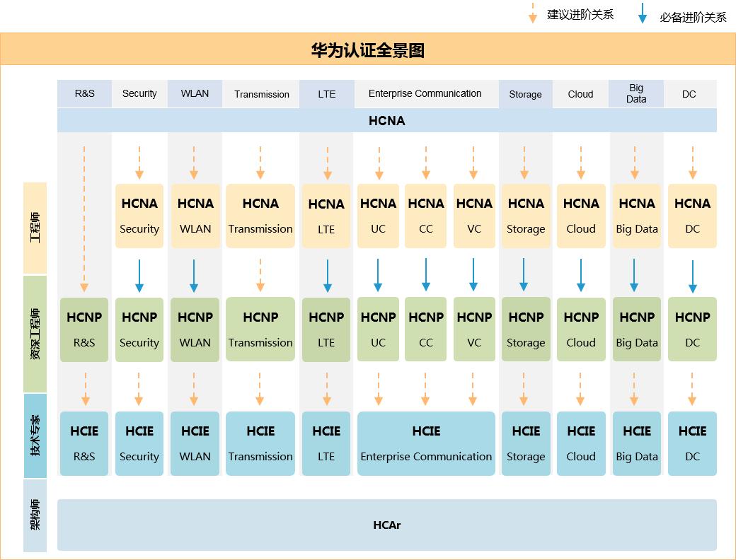This screenshot has width=748, height=560.
Task: Switch to the Big Data column header
Action: click(635, 93)
